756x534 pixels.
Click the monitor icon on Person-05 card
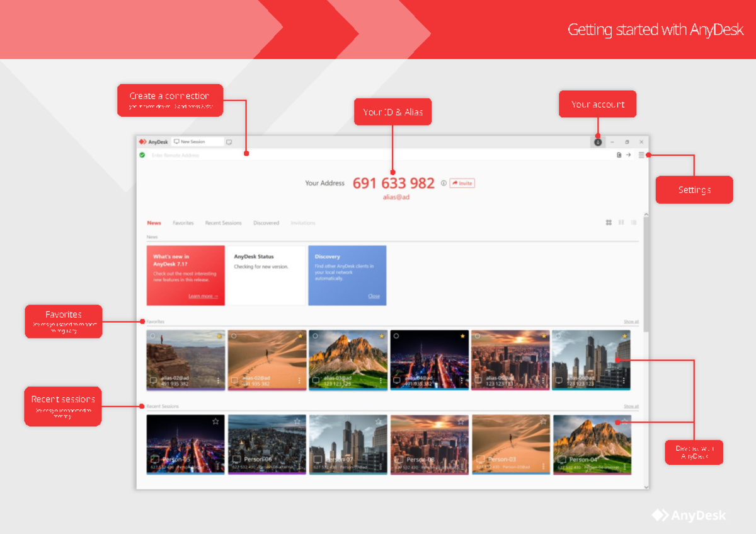click(x=155, y=460)
